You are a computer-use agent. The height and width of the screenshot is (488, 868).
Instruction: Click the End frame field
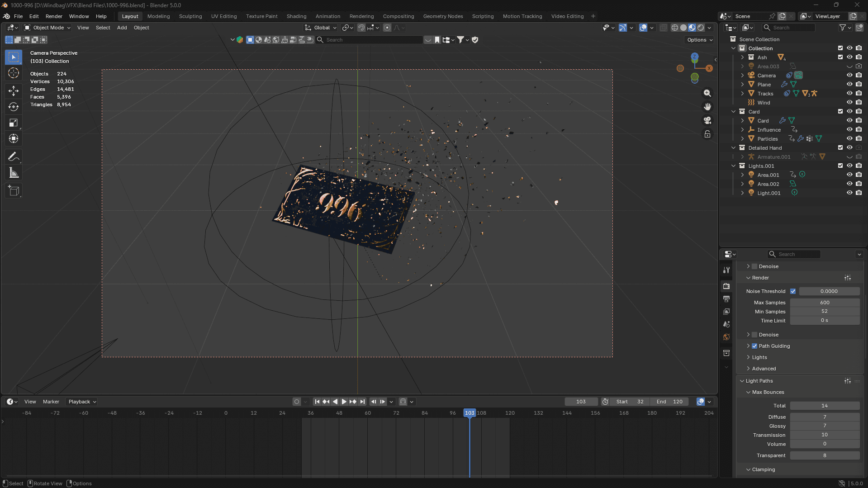coord(670,402)
